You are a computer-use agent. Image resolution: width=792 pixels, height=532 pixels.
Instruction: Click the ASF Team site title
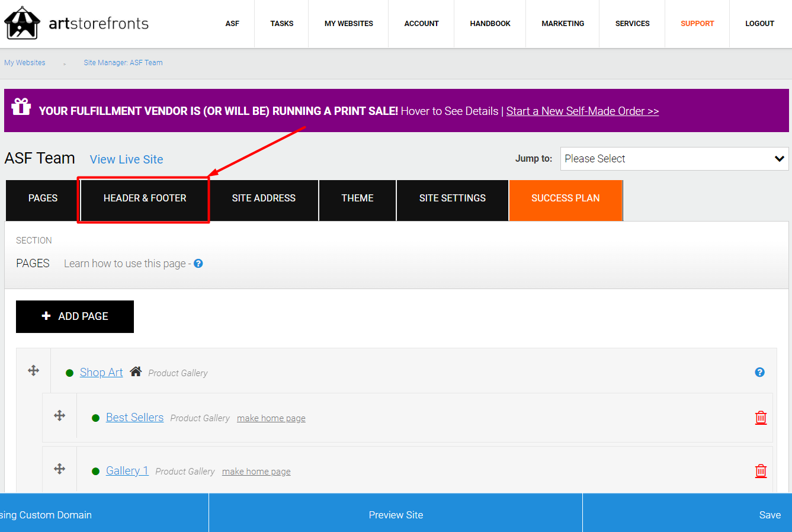[40, 158]
